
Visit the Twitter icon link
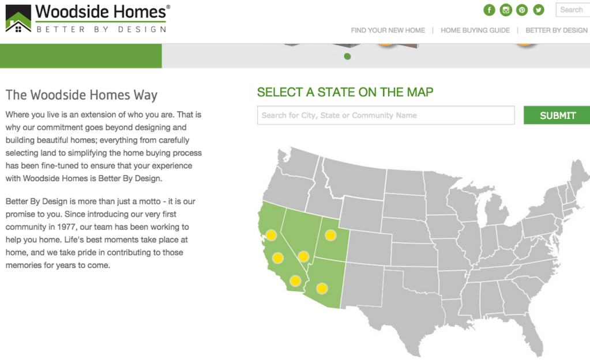coord(539,10)
